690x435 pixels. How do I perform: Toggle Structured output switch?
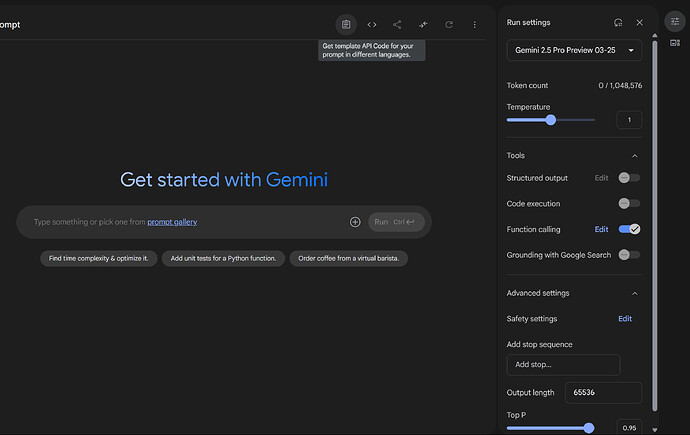point(629,178)
